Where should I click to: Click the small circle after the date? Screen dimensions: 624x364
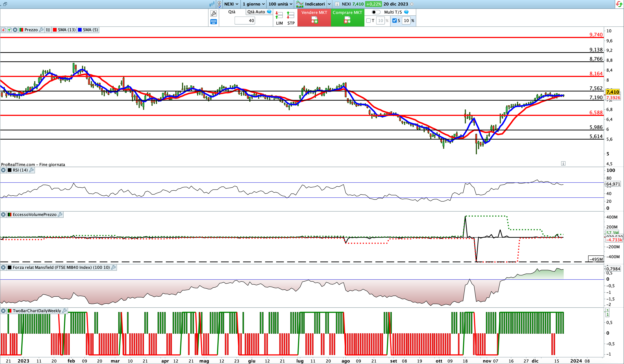point(412,4)
